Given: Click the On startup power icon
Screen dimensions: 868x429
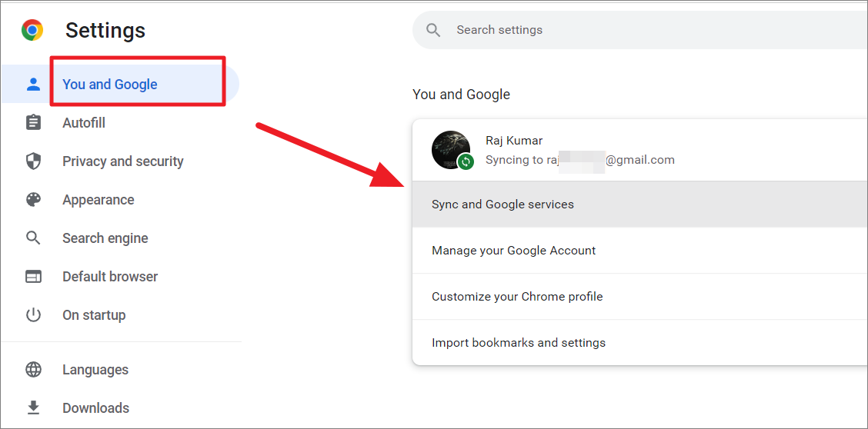Looking at the screenshot, I should [34, 315].
